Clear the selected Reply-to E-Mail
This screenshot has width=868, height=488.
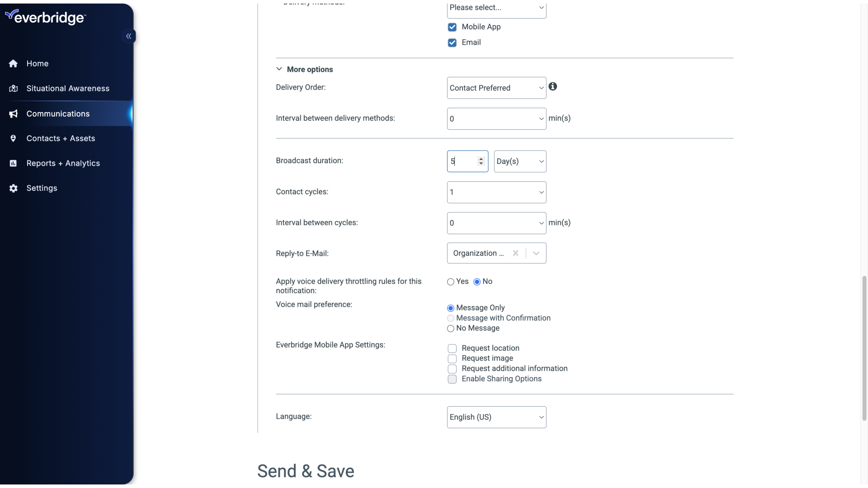(x=515, y=253)
